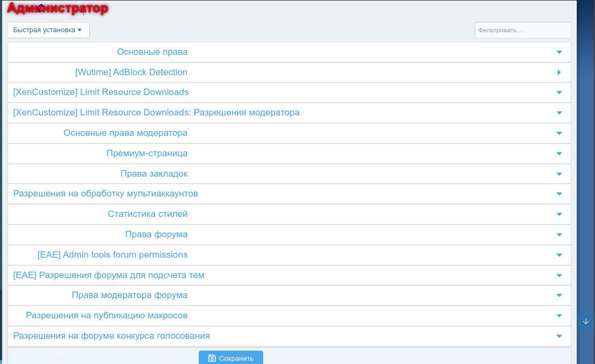Click the Администратор page title
This screenshot has width=595, height=364.
(57, 9)
